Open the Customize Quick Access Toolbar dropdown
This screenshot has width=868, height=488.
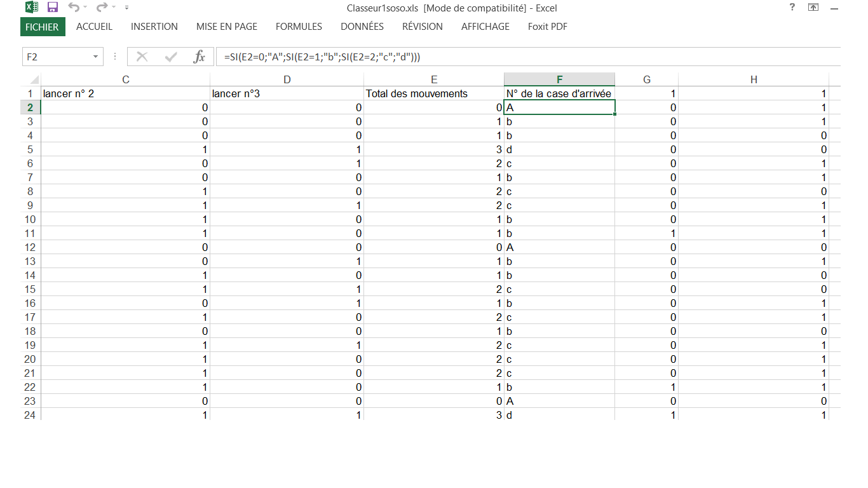tap(127, 8)
